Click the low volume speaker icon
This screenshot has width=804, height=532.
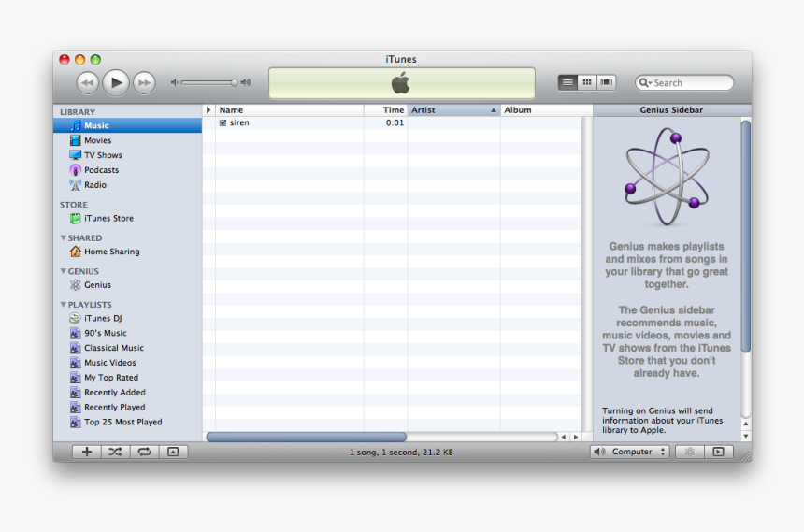pos(174,82)
